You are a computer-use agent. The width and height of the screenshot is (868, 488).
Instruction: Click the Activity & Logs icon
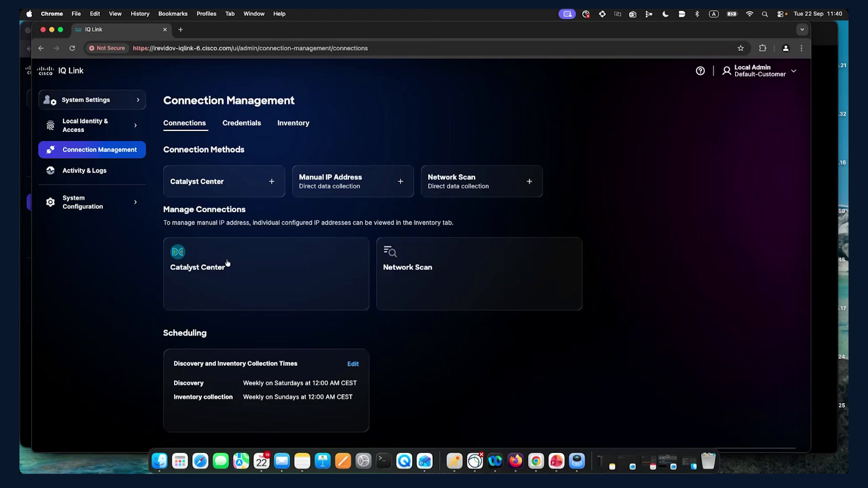tap(50, 170)
